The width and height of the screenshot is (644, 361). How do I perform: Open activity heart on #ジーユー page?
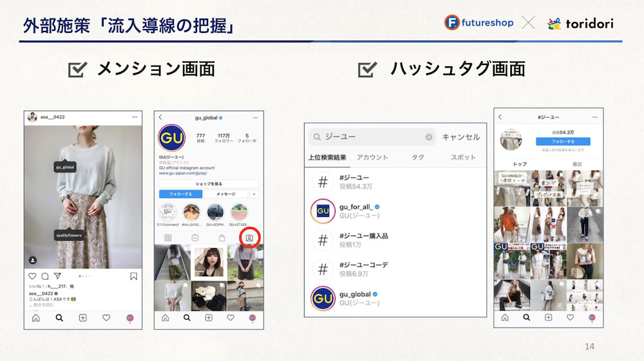(x=570, y=317)
